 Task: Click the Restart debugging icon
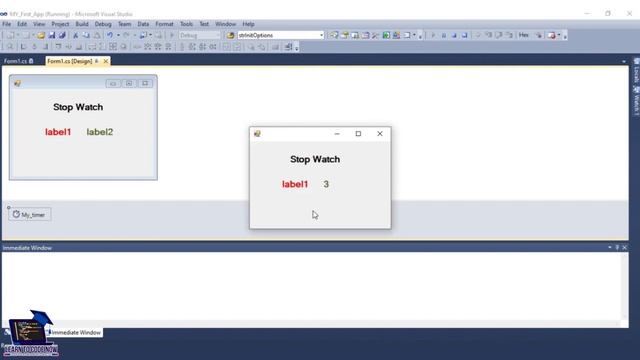tap(464, 36)
